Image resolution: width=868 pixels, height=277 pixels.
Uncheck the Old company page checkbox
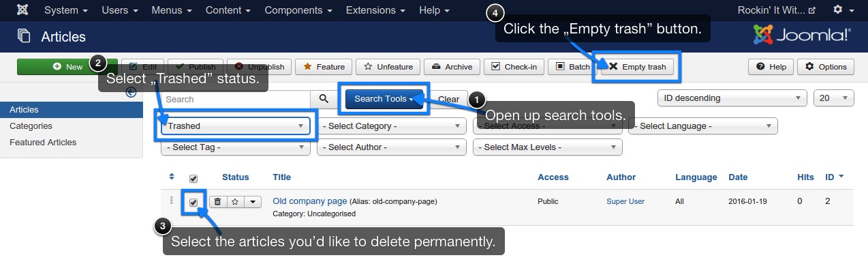[x=193, y=203]
